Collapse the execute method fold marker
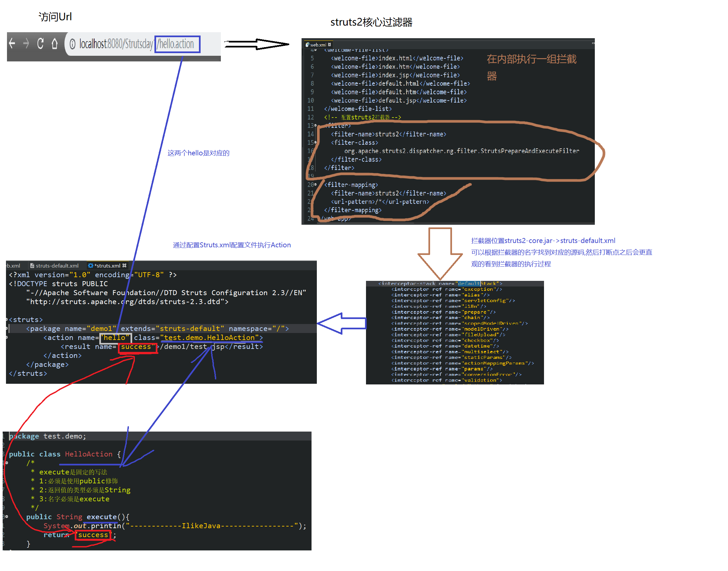 (x=6, y=517)
